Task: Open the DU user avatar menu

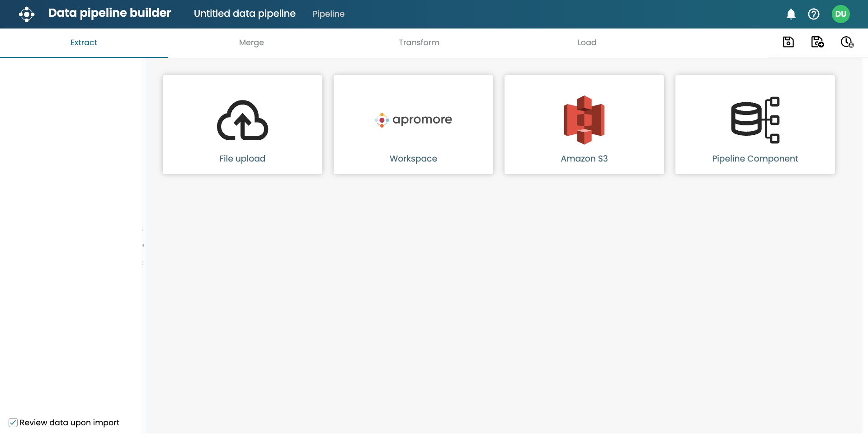Action: (x=840, y=14)
